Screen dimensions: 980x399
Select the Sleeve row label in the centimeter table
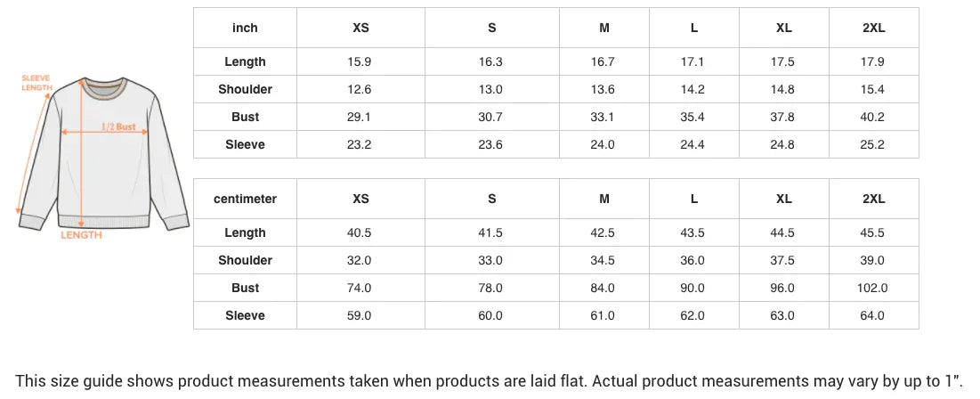[245, 315]
